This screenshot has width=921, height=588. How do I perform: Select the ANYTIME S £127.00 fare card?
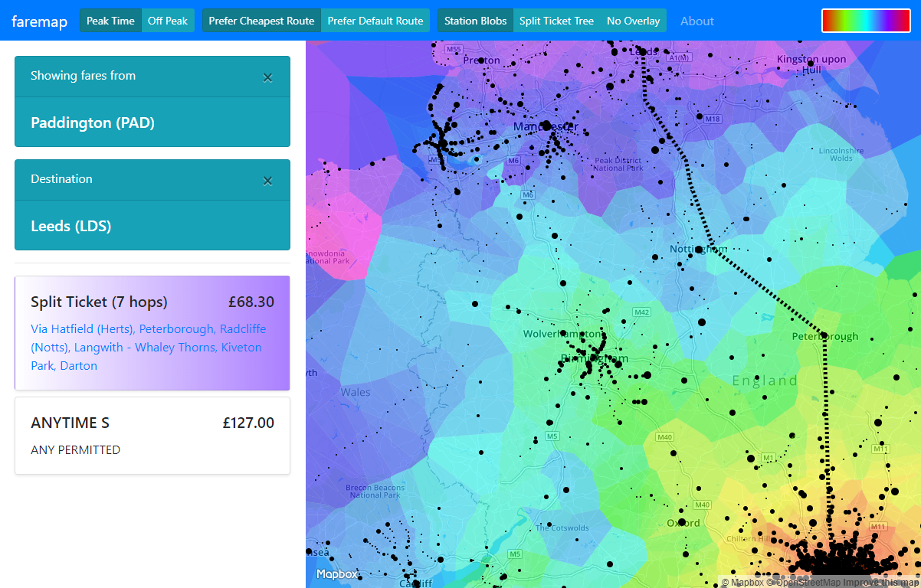point(152,436)
